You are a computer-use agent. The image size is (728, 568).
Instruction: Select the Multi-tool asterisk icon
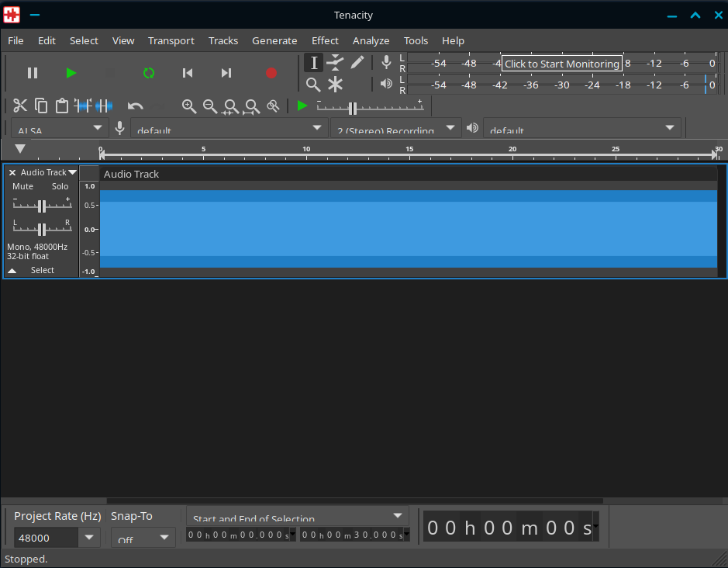click(x=335, y=84)
